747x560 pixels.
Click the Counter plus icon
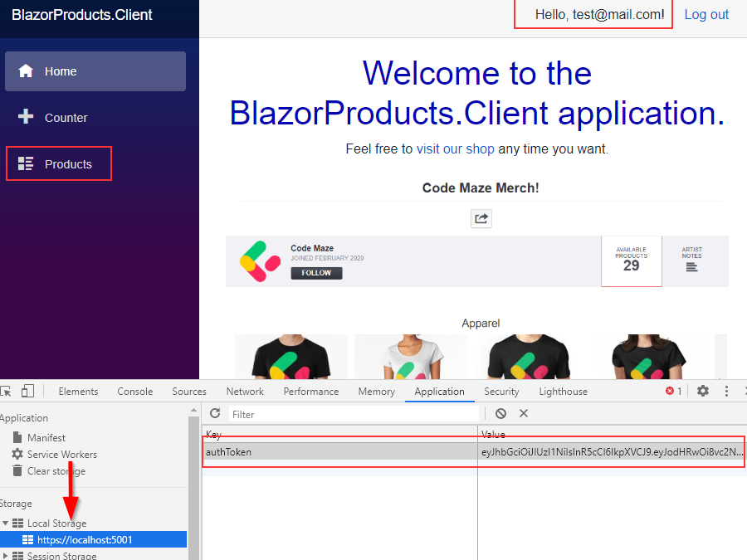click(26, 117)
